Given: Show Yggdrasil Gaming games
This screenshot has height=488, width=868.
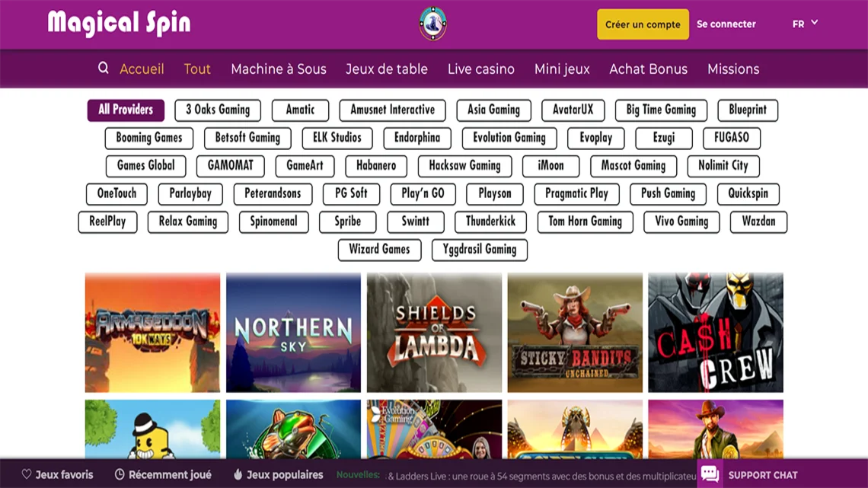Looking at the screenshot, I should click(480, 250).
